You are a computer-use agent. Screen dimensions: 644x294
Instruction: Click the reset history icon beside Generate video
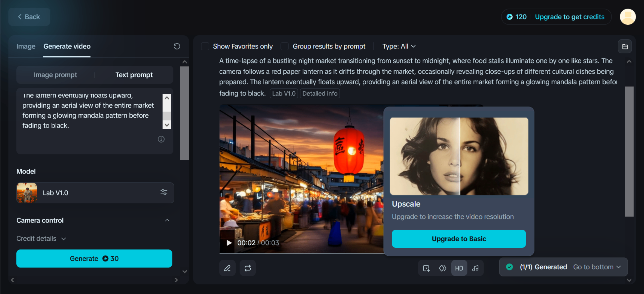click(177, 46)
